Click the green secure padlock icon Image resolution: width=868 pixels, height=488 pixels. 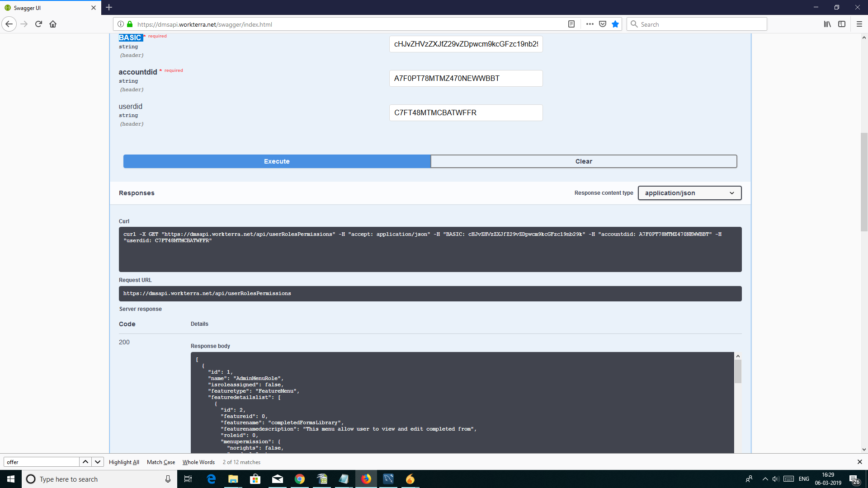(130, 24)
